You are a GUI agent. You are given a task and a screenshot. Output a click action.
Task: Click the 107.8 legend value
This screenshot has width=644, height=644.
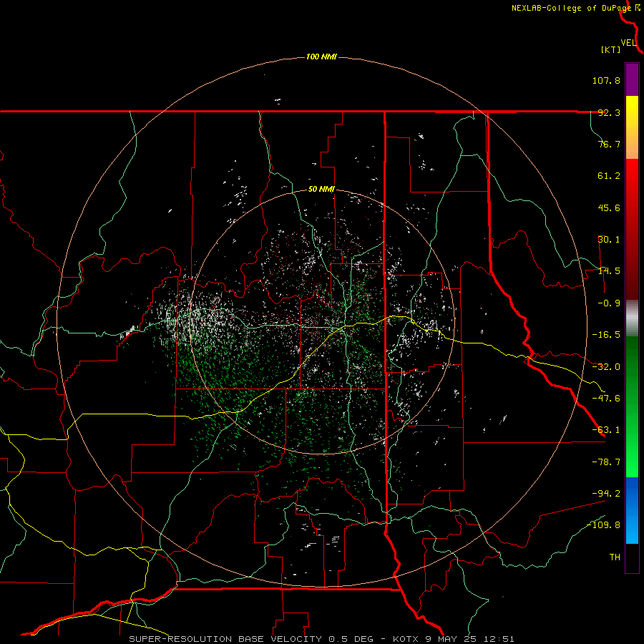pyautogui.click(x=606, y=80)
